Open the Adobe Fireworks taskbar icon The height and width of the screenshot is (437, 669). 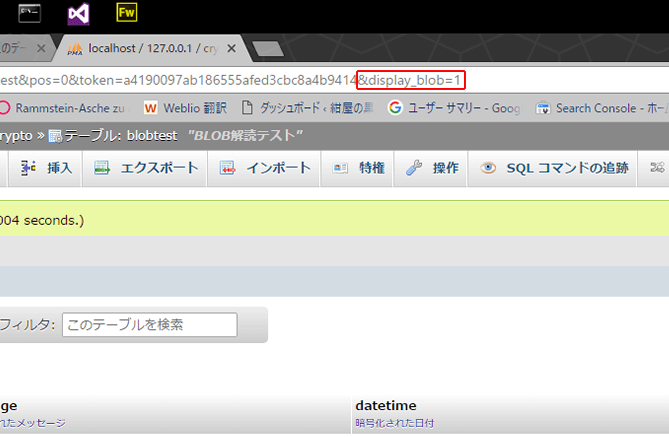coord(127,12)
